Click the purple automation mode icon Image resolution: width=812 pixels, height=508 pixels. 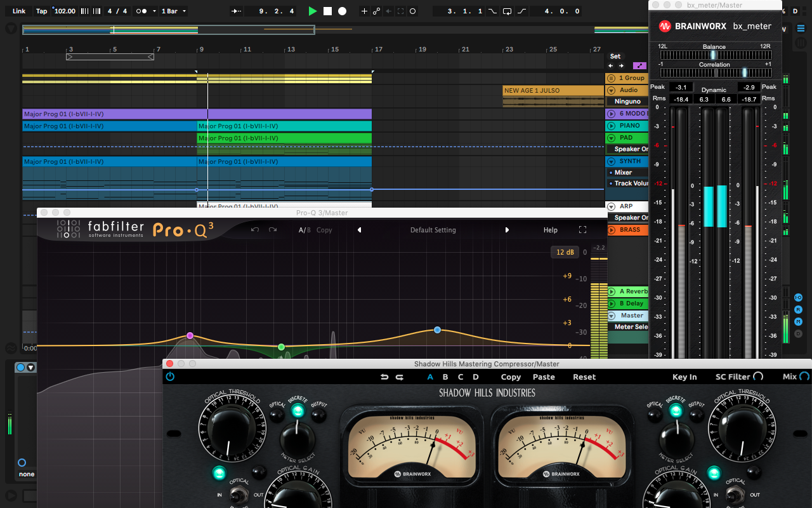tap(639, 65)
